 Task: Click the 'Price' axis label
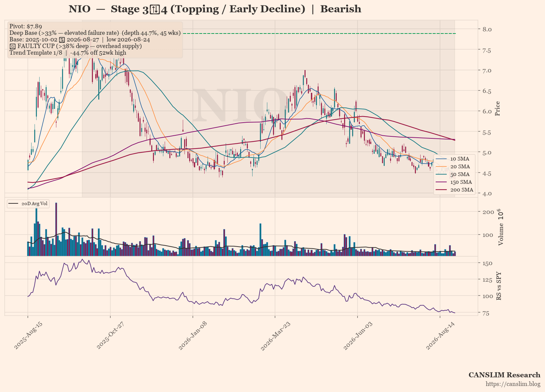pyautogui.click(x=497, y=109)
